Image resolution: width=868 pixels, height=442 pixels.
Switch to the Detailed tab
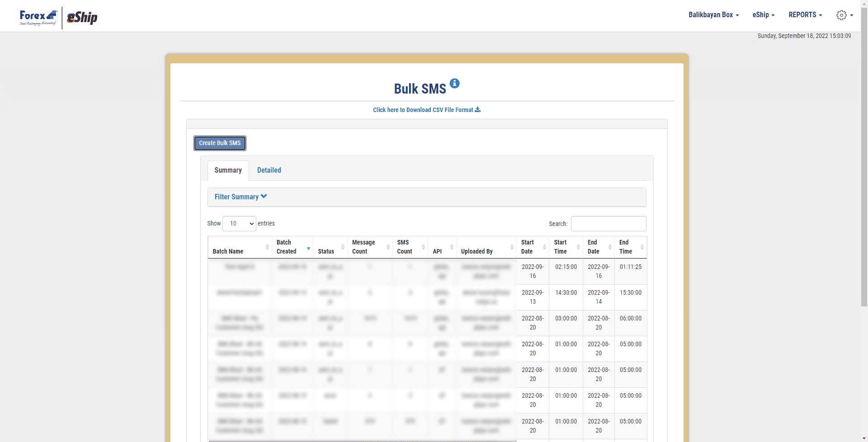pyautogui.click(x=269, y=170)
